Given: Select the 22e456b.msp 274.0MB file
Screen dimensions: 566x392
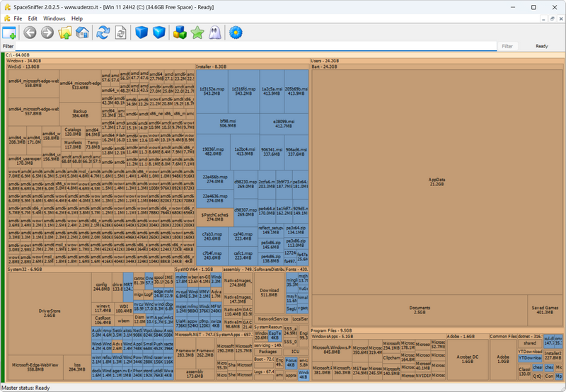Looking at the screenshot, I should [215, 180].
